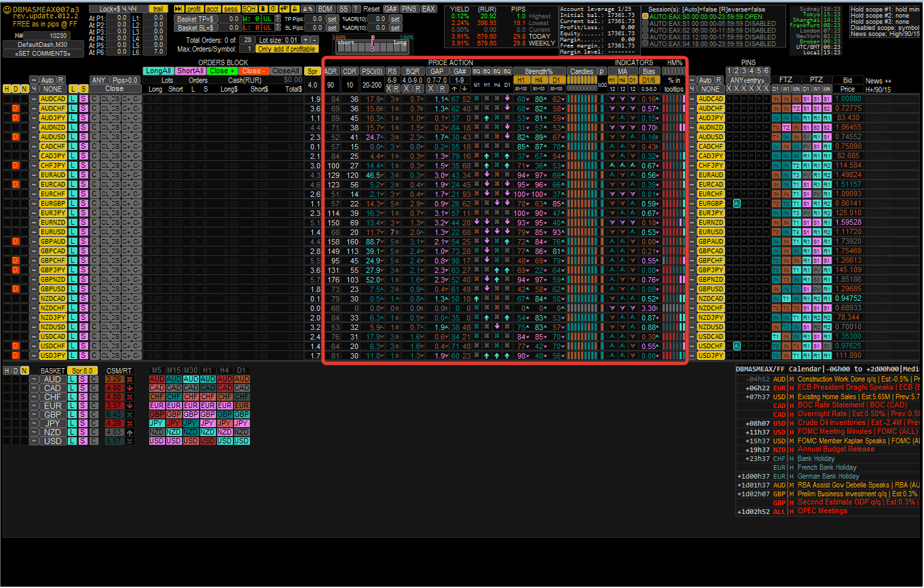Click the «SET COMMENTS» button
The height and width of the screenshot is (588, 924).
[42, 53]
